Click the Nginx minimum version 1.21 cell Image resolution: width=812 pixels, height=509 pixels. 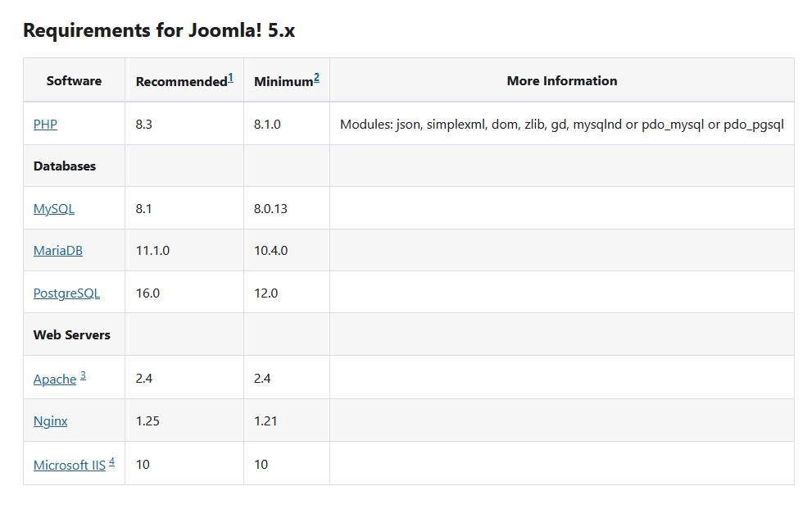point(265,420)
